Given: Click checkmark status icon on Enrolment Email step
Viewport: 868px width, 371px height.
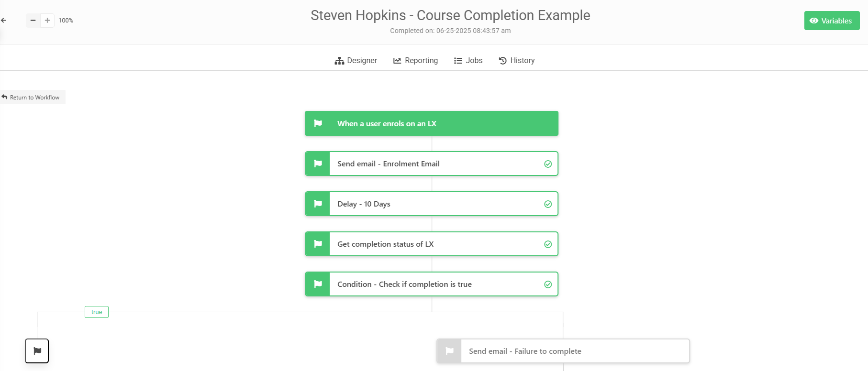Looking at the screenshot, I should [548, 164].
